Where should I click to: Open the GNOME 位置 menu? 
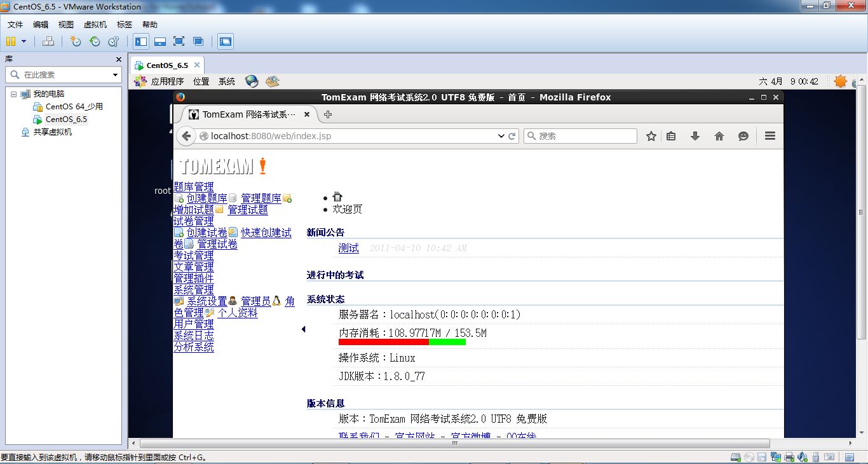click(x=201, y=81)
